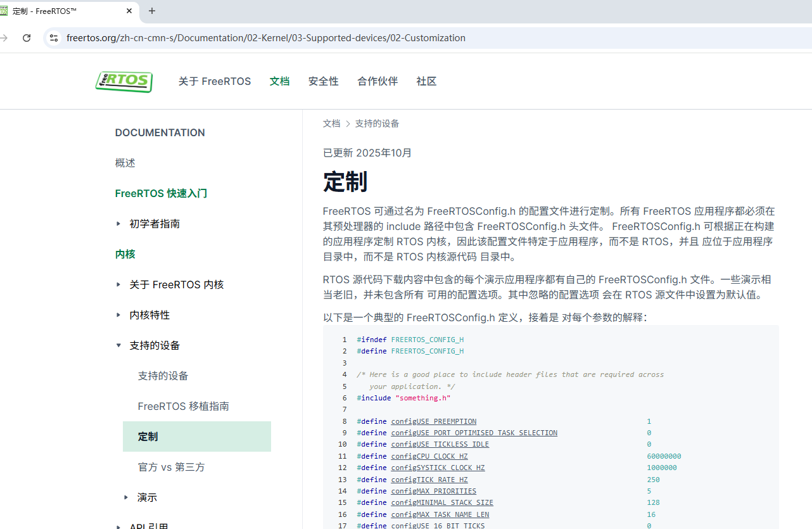Close the 定制 - FreeRTOS tab
Viewport: 812px width, 529px height.
(129, 11)
